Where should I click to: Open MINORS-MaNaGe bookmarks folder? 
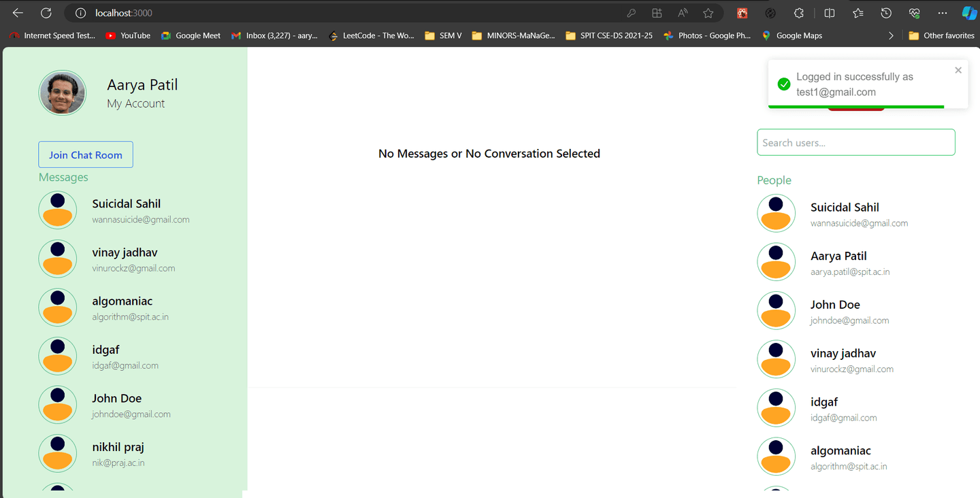coord(514,35)
